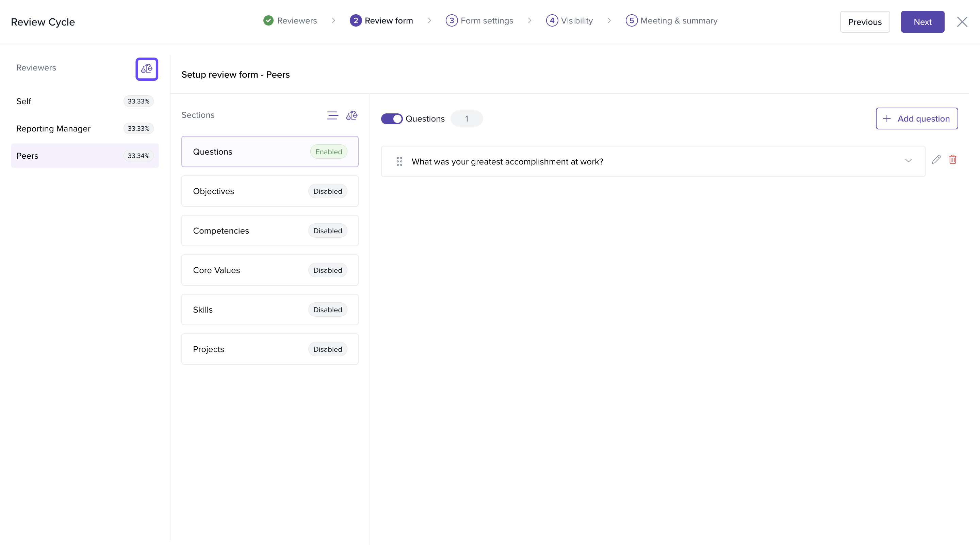This screenshot has width=980, height=553.
Task: Click the green Reviewers step checkmark
Action: (x=268, y=20)
